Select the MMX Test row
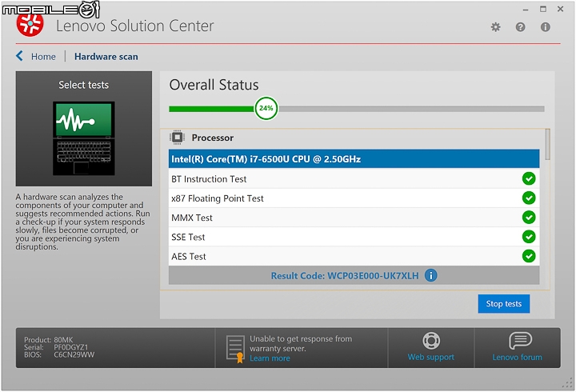576x392 pixels. [x=354, y=218]
